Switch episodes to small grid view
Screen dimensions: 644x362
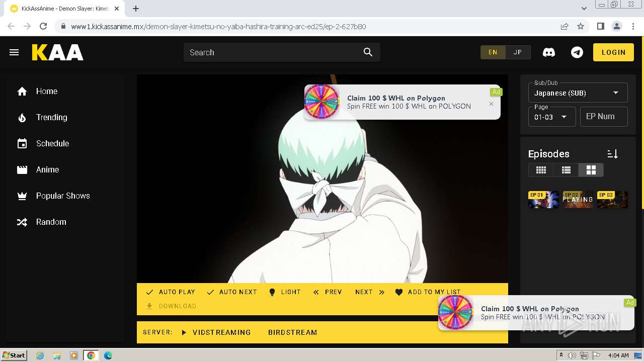click(x=541, y=170)
